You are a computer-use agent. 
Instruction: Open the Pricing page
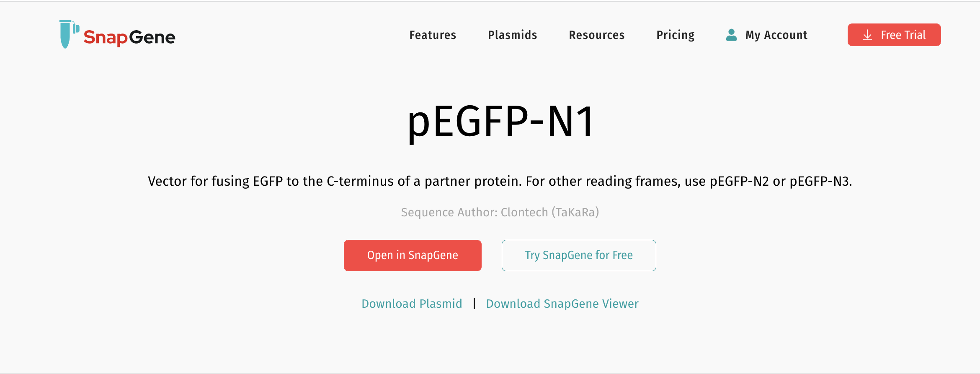point(675,35)
